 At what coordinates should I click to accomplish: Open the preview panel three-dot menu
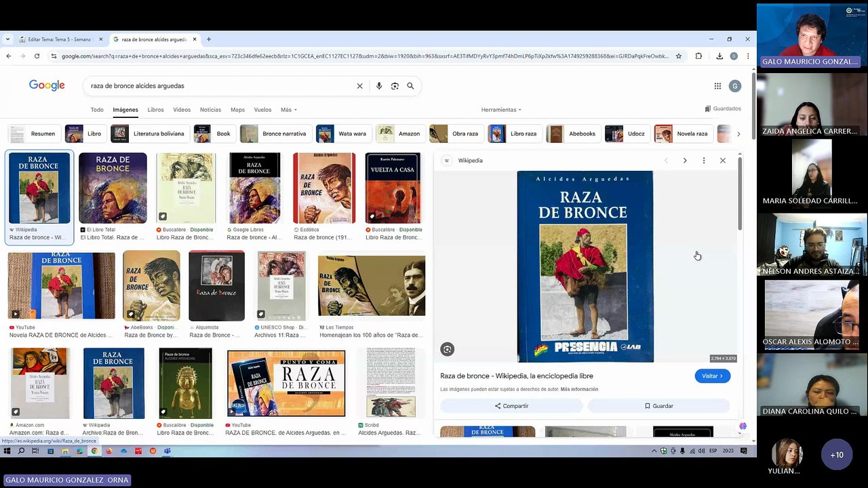click(x=704, y=161)
